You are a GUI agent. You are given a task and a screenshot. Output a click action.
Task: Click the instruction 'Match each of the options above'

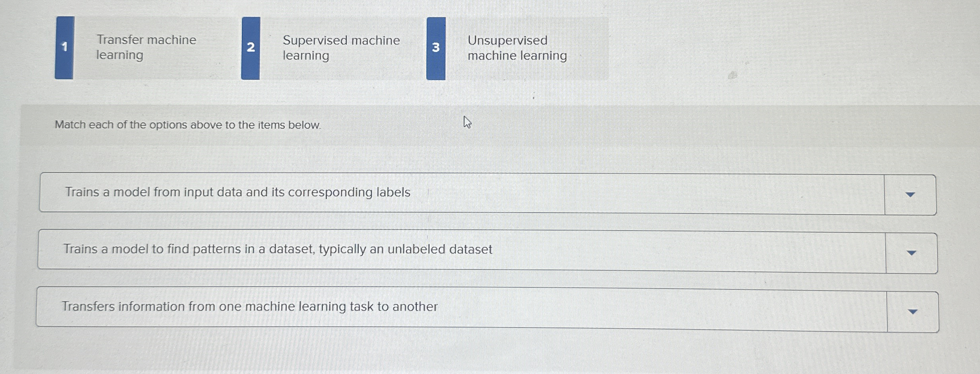187,126
